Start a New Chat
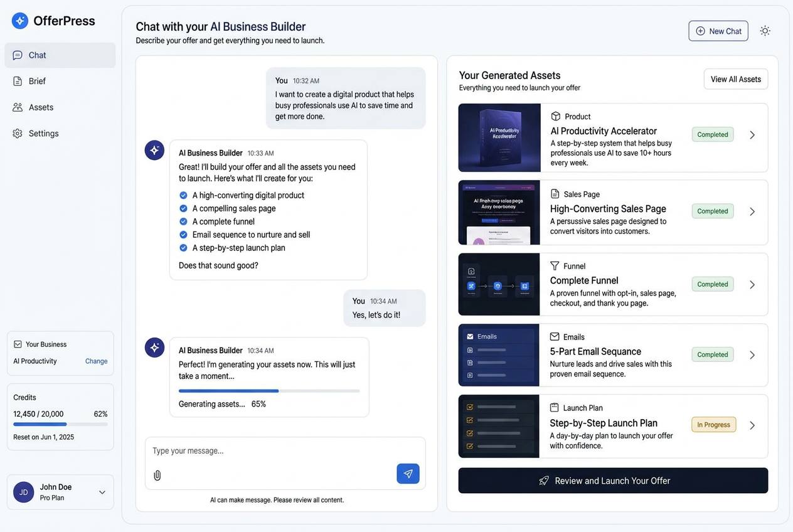 (718, 31)
